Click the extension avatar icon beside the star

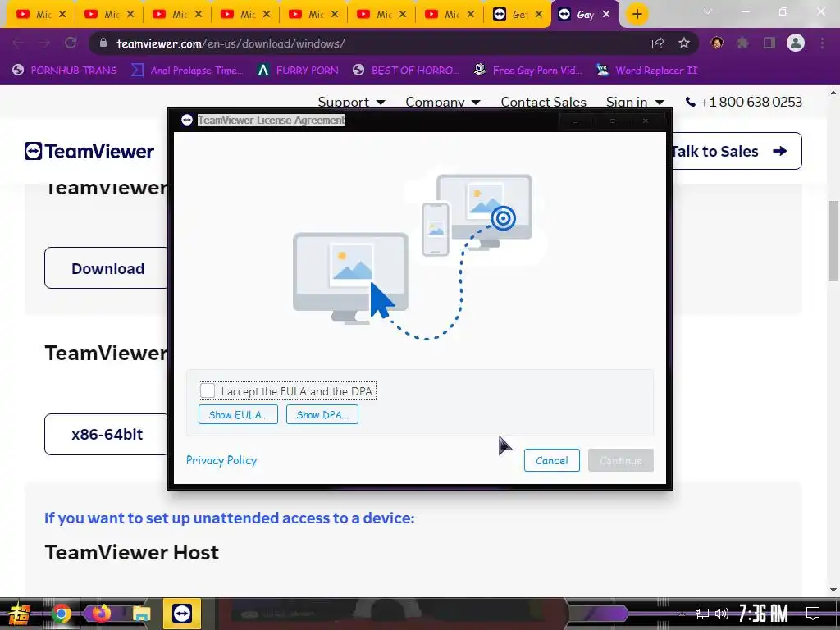[x=717, y=43]
